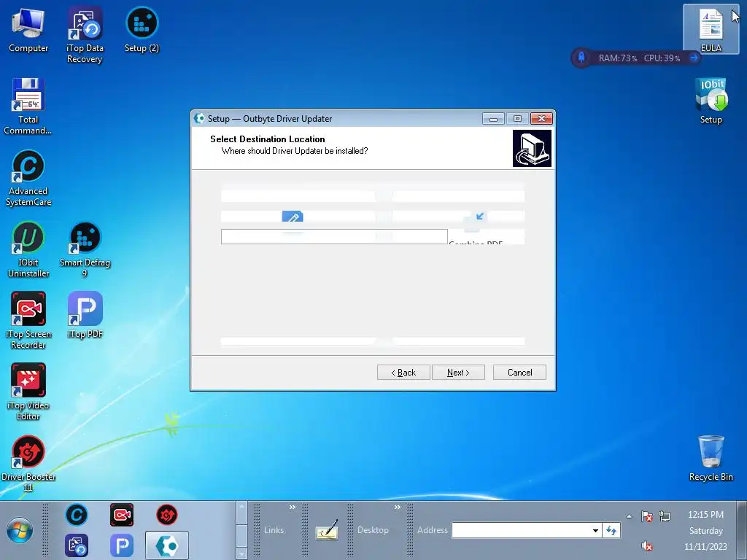
Task: Launch Advanced SystemCare from the desktop
Action: 28,178
